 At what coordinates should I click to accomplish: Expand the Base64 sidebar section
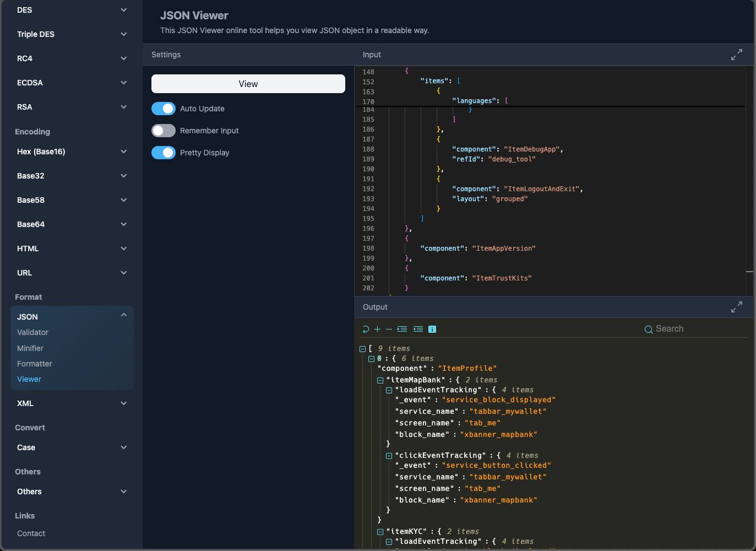click(x=72, y=224)
